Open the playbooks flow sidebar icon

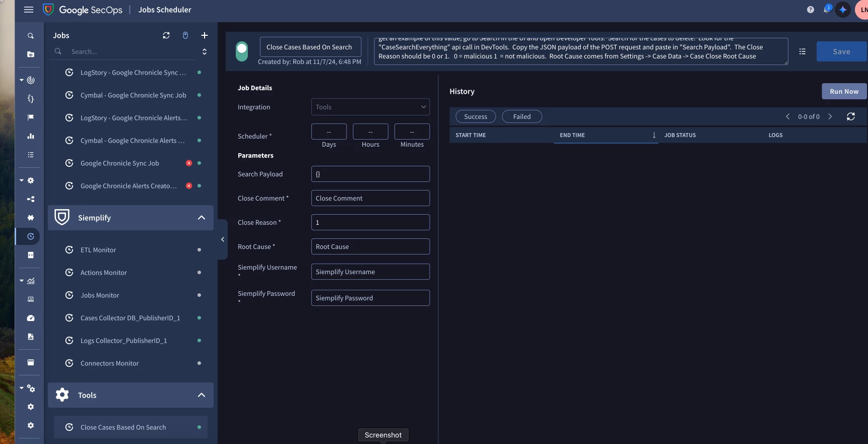pos(31,199)
